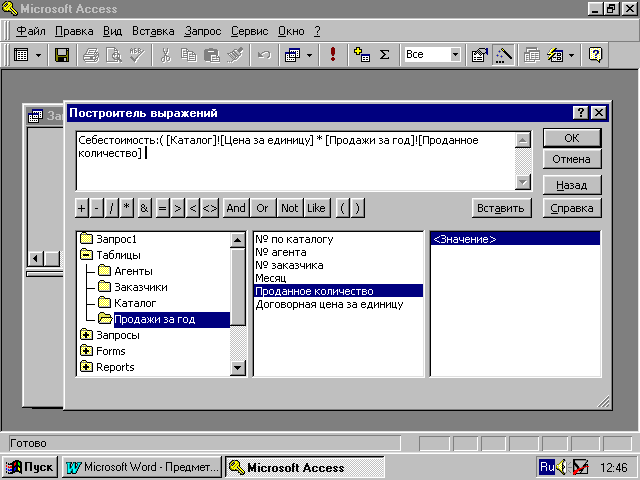Select field Договорная цена за единицу
This screenshot has height=480, width=640.
click(x=329, y=304)
